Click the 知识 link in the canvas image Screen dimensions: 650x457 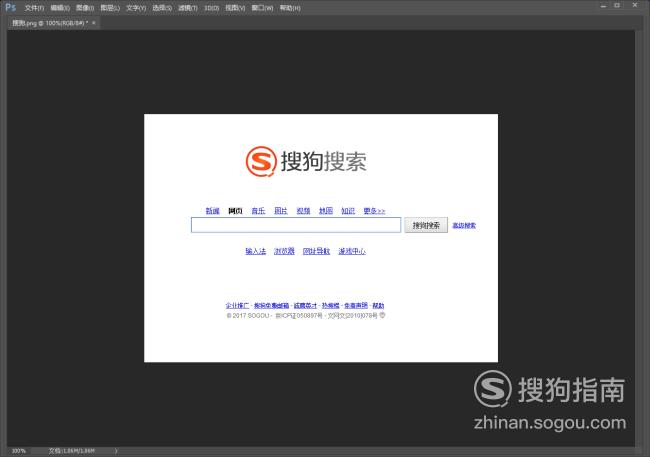click(x=348, y=211)
